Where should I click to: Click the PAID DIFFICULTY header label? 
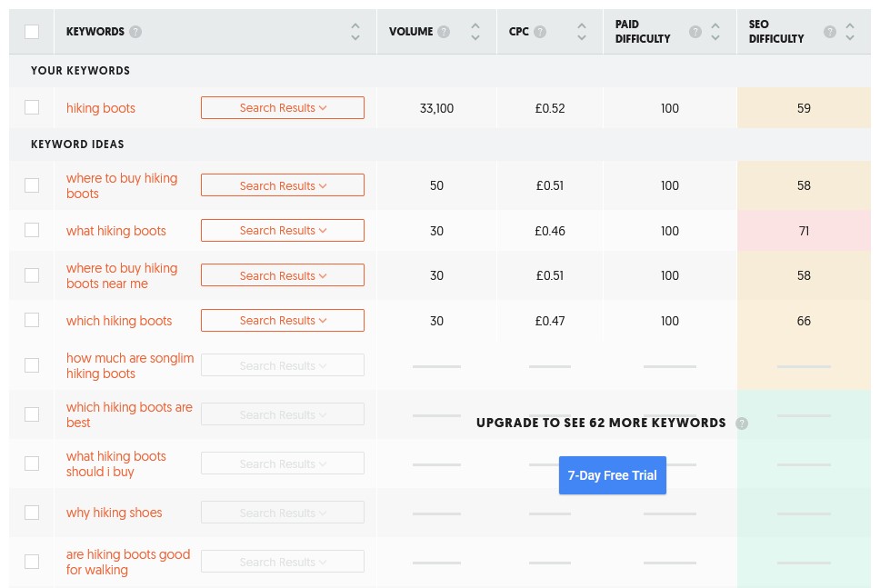[643, 32]
